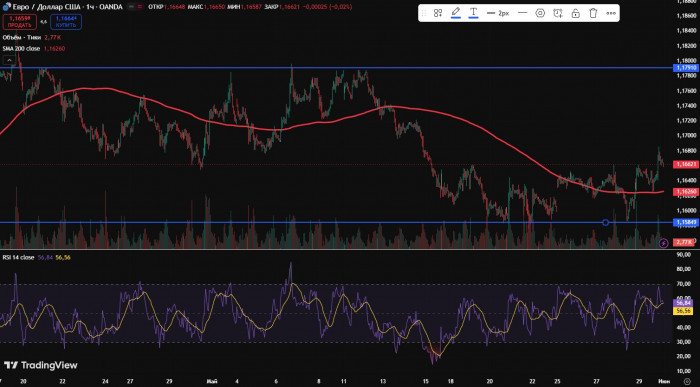This screenshot has width=700, height=387.
Task: Click date 15 on time axis
Action: point(425,381)
